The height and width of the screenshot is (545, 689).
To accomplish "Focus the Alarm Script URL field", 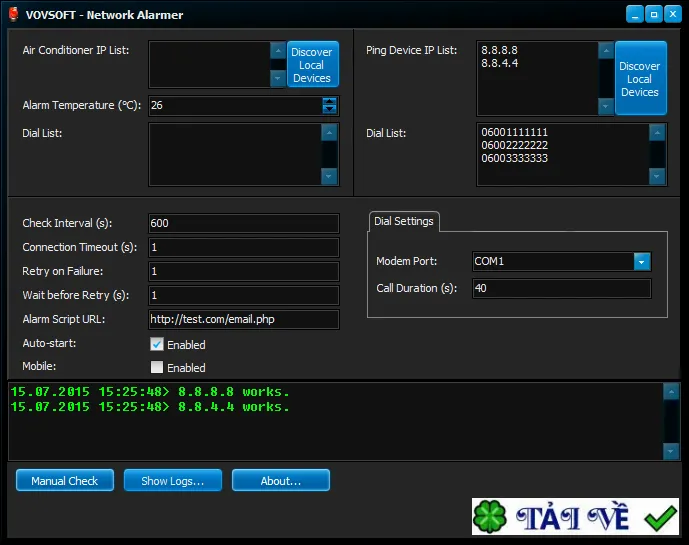I will tap(244, 319).
